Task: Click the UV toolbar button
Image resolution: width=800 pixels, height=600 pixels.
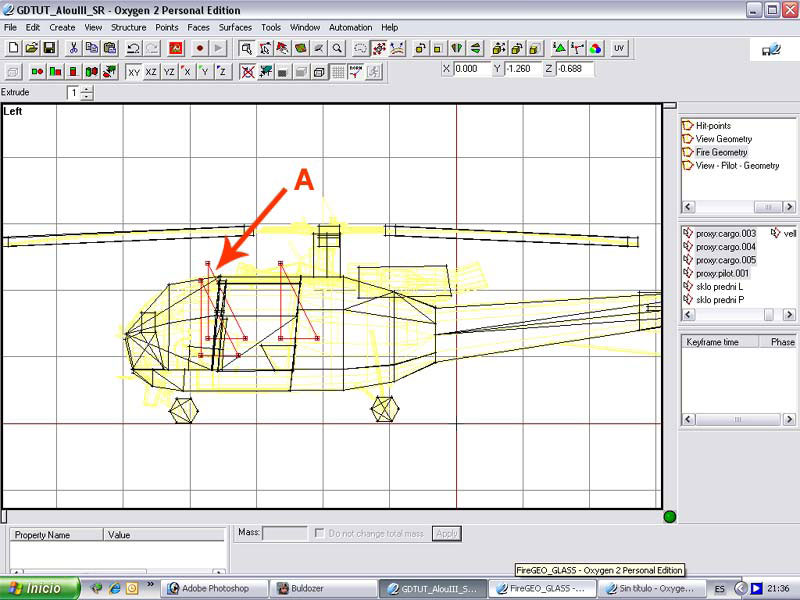Action: pyautogui.click(x=619, y=48)
